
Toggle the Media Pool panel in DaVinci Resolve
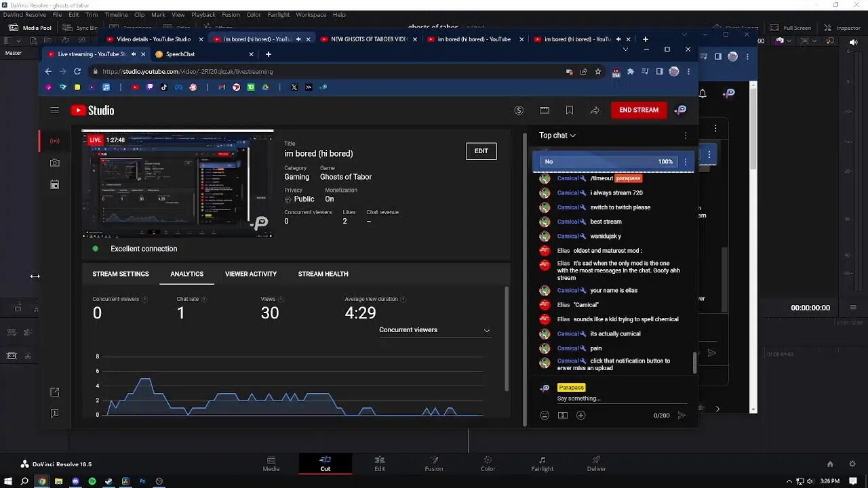coord(31,28)
